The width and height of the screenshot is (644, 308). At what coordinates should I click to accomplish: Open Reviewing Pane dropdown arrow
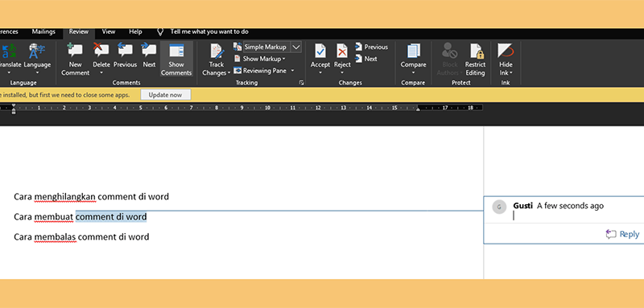click(293, 71)
